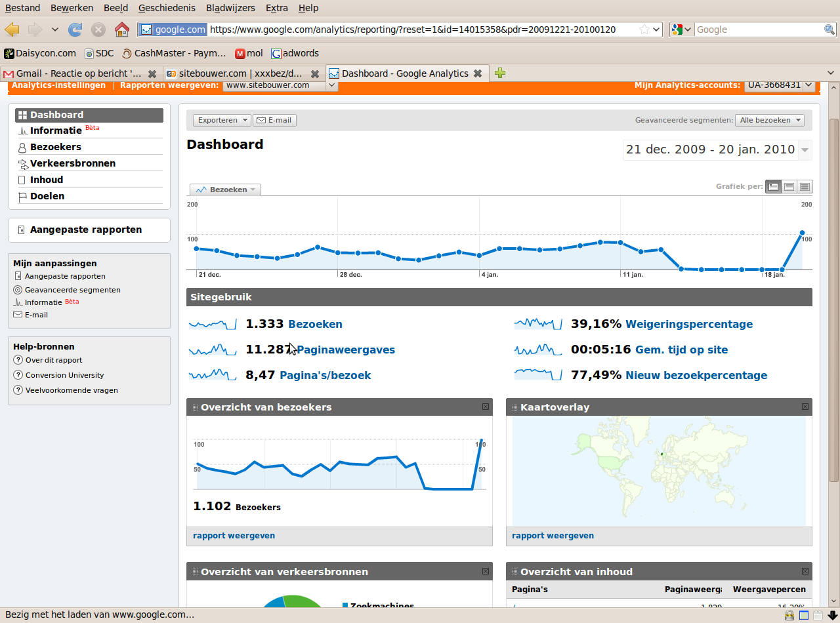
Task: Select Inhoud in the sidebar
Action: (47, 180)
